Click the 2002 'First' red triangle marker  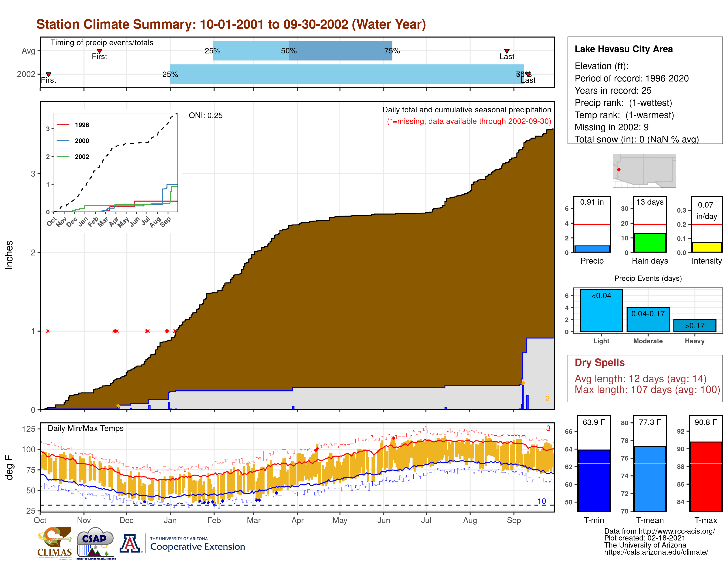49,74
